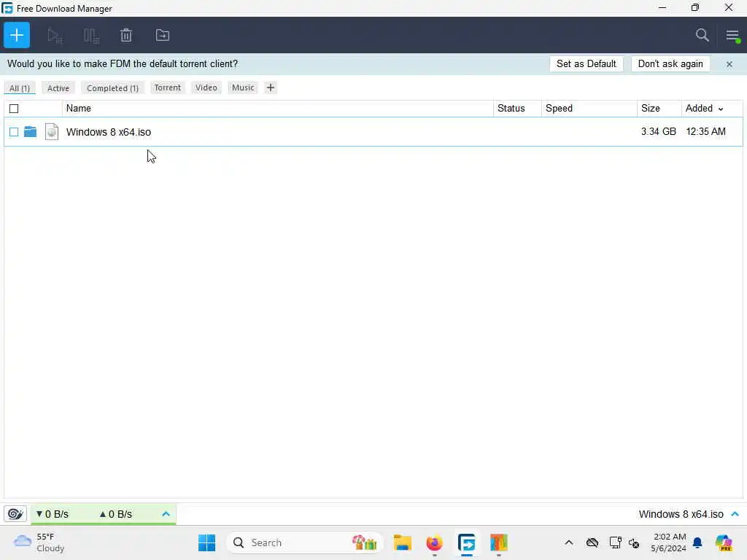
Task: Click the move to folder toolbar icon
Action: (x=163, y=35)
